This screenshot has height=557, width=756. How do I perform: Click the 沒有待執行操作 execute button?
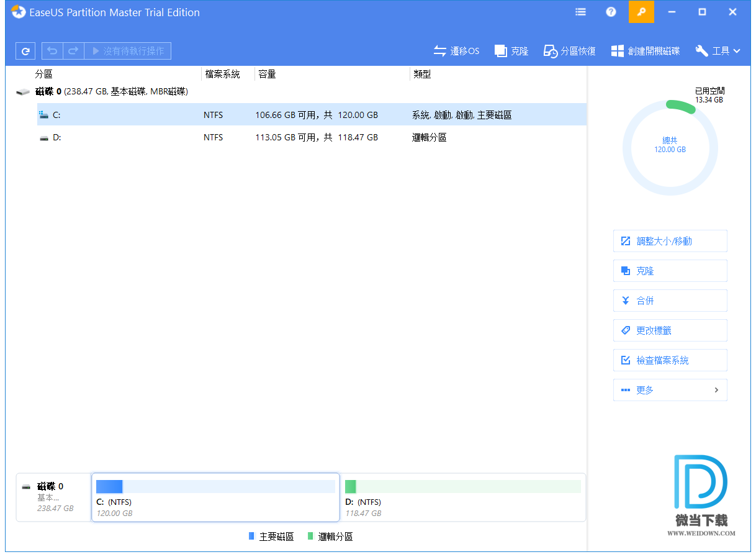pyautogui.click(x=127, y=51)
